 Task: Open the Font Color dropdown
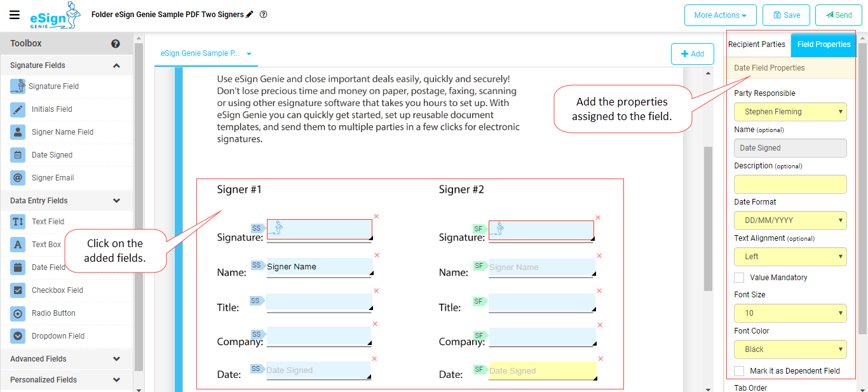coord(790,349)
